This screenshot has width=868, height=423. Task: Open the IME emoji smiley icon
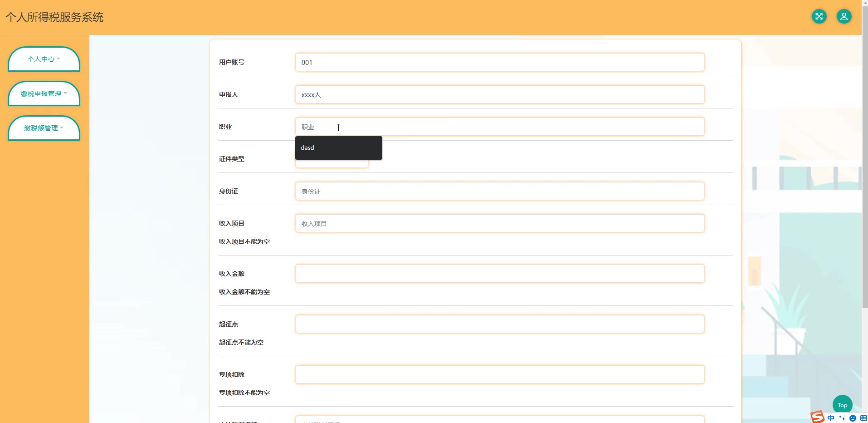[x=853, y=418]
